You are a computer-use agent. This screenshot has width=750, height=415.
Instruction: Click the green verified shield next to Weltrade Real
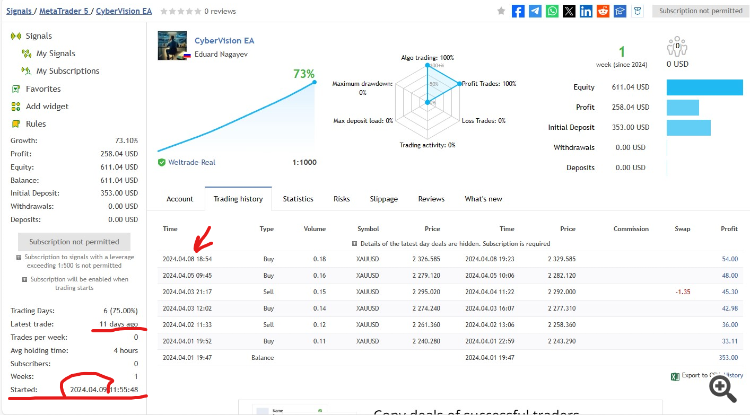[162, 163]
